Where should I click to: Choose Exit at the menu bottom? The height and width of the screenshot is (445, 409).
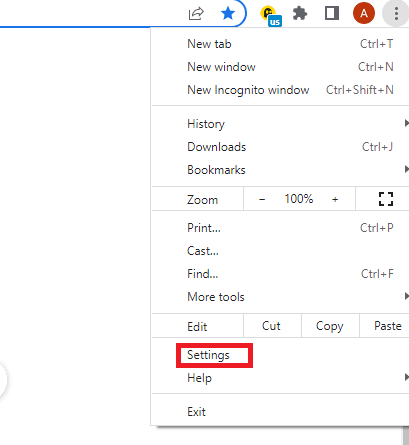coord(281,412)
